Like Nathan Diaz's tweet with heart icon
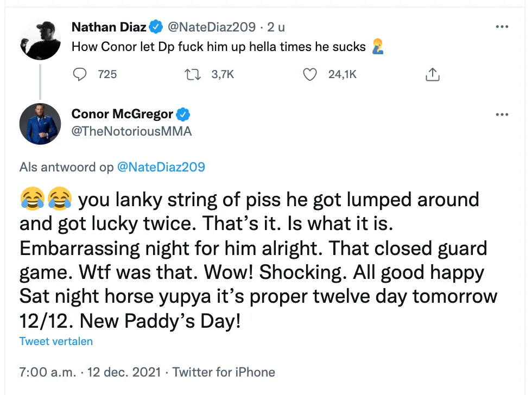This screenshot has width=532, height=395. pyautogui.click(x=309, y=74)
